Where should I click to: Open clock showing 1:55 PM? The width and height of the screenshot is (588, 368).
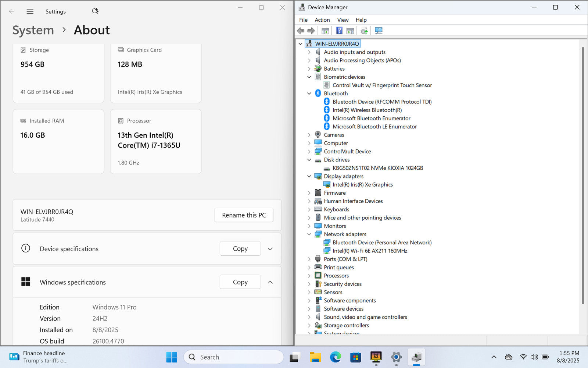(x=568, y=357)
